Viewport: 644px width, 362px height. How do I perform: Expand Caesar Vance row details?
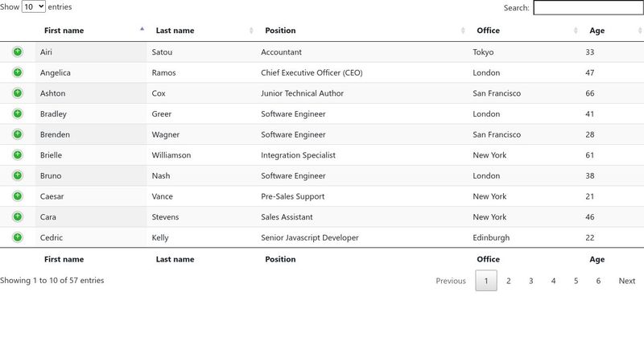pos(18,196)
